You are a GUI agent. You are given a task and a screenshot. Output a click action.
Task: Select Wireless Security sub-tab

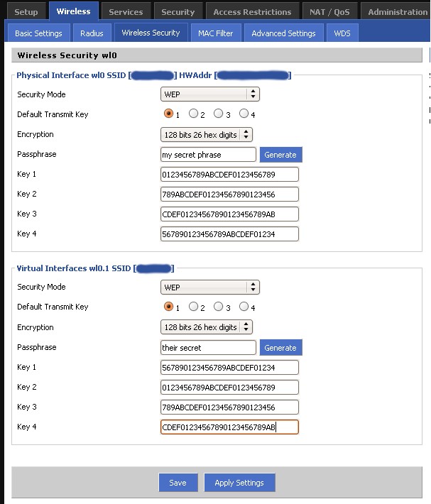[x=151, y=33]
